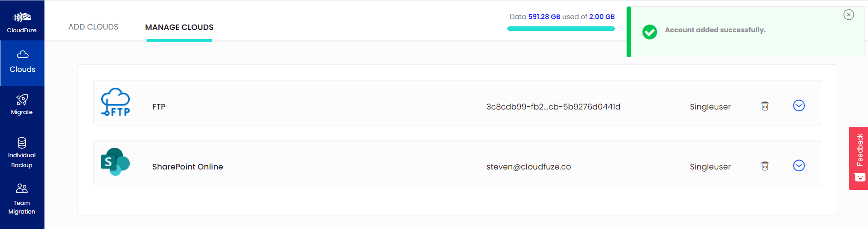The image size is (868, 229).
Task: Click the CloudFuze logo
Action: 22,22
